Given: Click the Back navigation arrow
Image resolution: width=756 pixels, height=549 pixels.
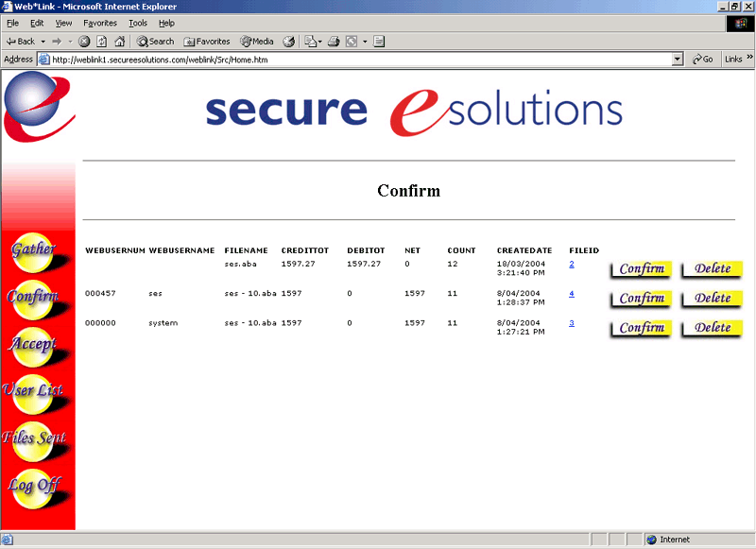Looking at the screenshot, I should click(20, 42).
